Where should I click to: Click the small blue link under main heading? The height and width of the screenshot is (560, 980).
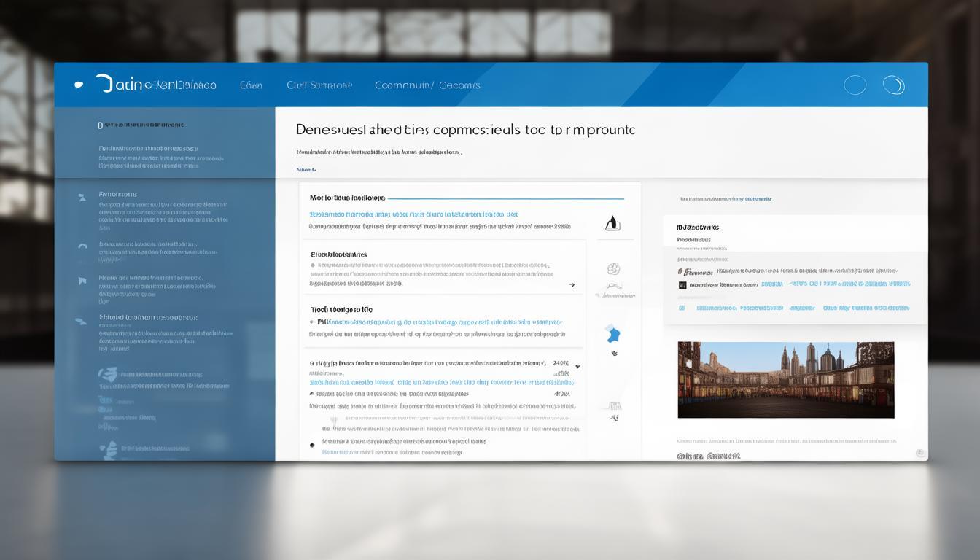[306, 169]
